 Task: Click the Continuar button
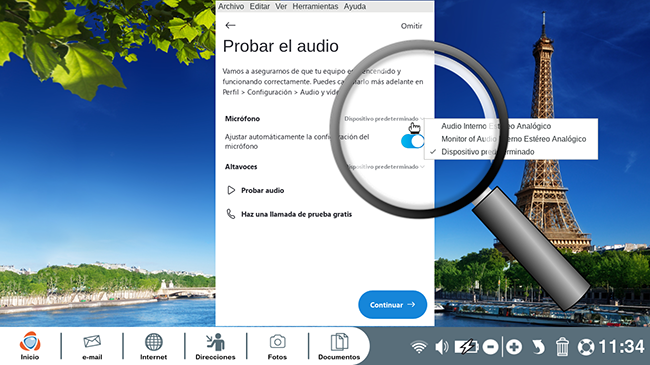click(x=392, y=304)
